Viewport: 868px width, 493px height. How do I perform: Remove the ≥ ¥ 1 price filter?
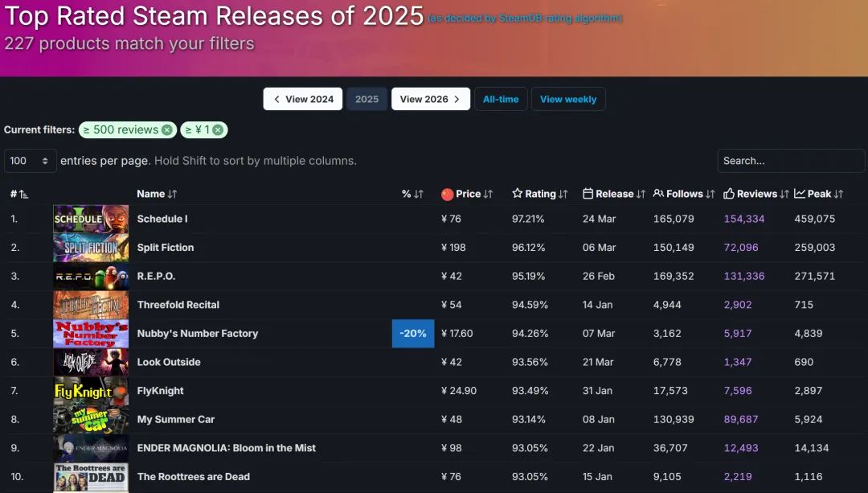tap(218, 129)
